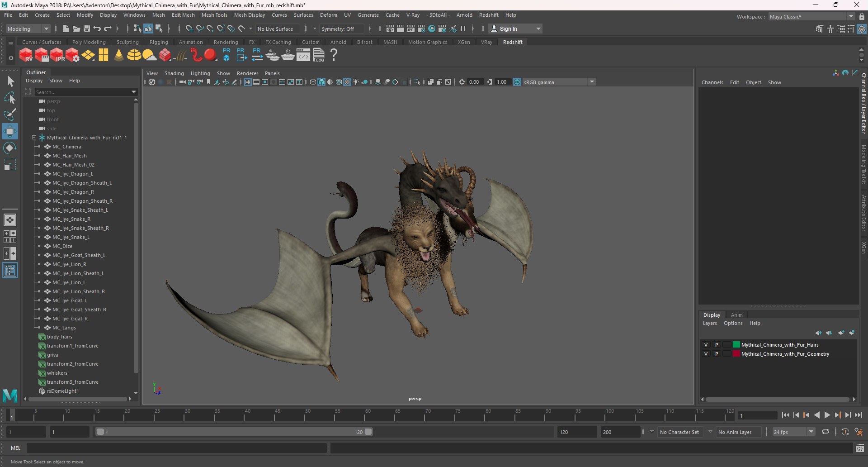Viewport: 868px width, 467px height.
Task: Open the Modeling menu set dropdown
Action: tap(28, 29)
